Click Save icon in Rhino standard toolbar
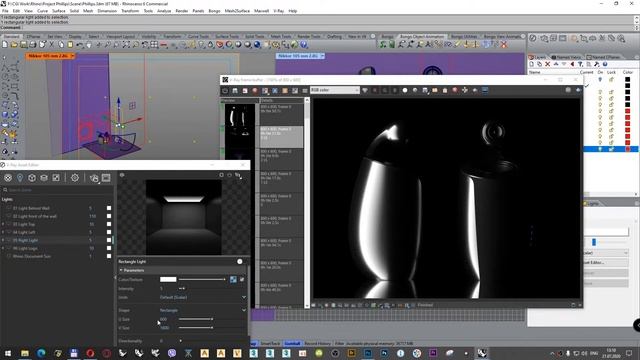Viewport: 640px width, 360px height. click(23, 44)
